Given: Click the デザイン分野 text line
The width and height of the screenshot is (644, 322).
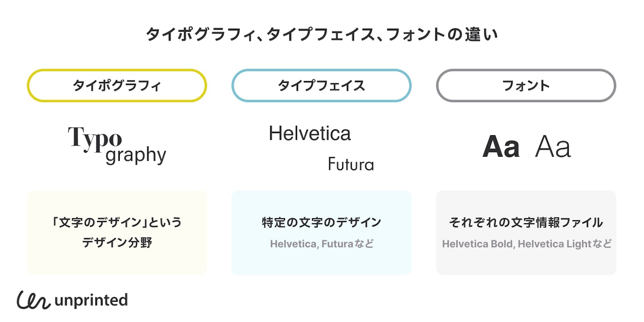Looking at the screenshot, I should point(117,243).
